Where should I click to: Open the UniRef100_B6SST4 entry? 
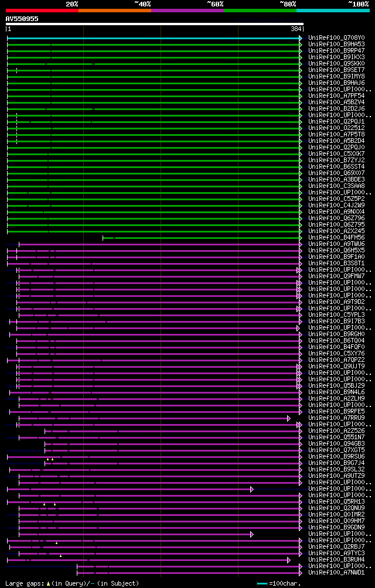336,166
